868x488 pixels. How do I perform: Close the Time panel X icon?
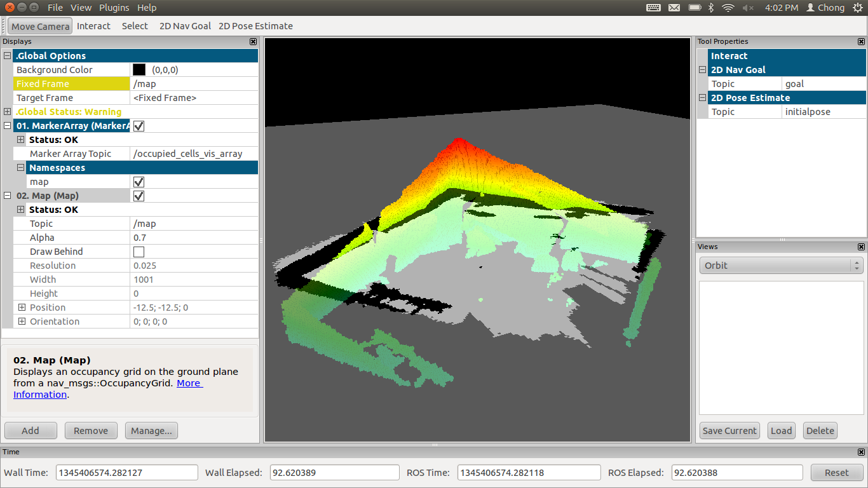861,452
